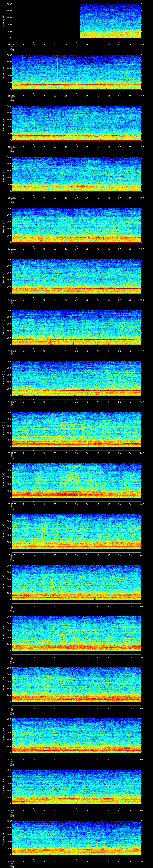Click the '23:20:00' time axis label

click(x=12, y=861)
